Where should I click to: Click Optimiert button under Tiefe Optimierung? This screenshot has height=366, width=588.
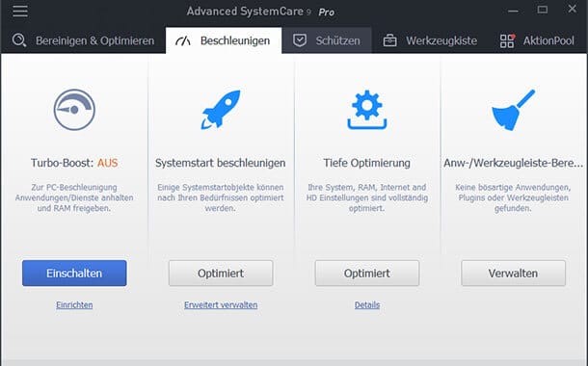pyautogui.click(x=366, y=274)
